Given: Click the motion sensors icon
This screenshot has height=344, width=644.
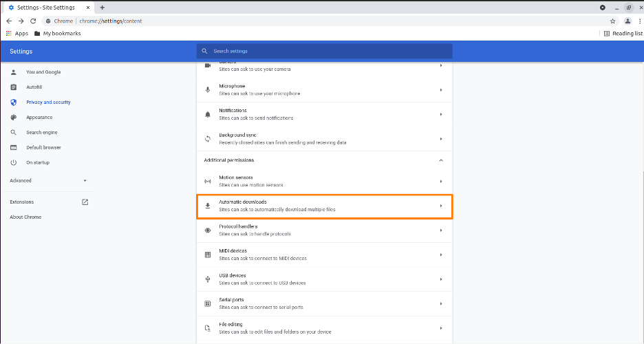Looking at the screenshot, I should click(x=208, y=181).
